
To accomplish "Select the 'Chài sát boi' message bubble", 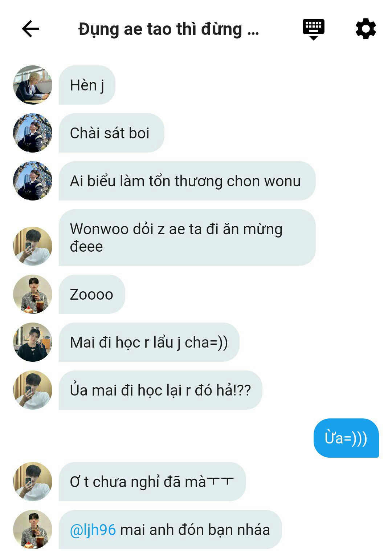I will click(x=111, y=133).
